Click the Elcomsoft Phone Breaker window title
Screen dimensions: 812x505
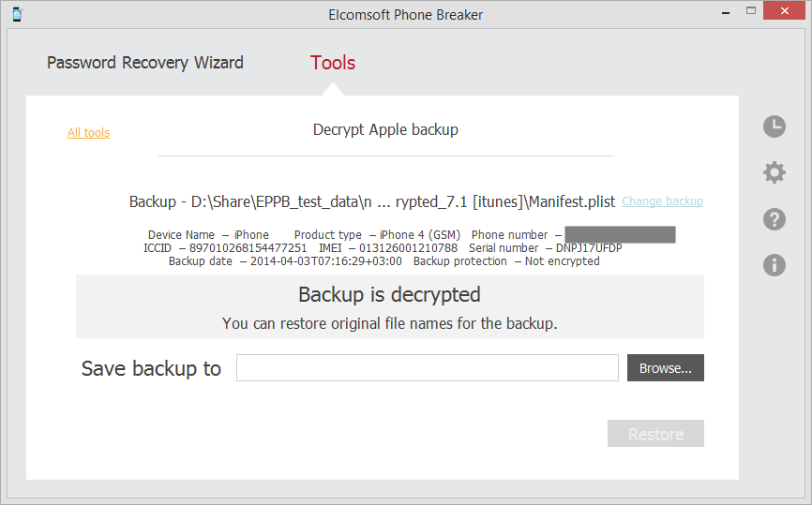click(x=405, y=14)
